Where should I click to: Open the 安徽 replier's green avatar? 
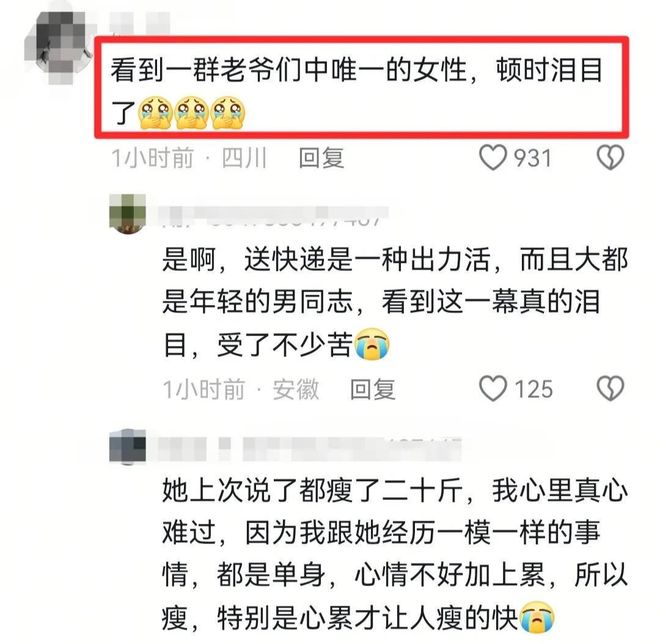[x=128, y=213]
